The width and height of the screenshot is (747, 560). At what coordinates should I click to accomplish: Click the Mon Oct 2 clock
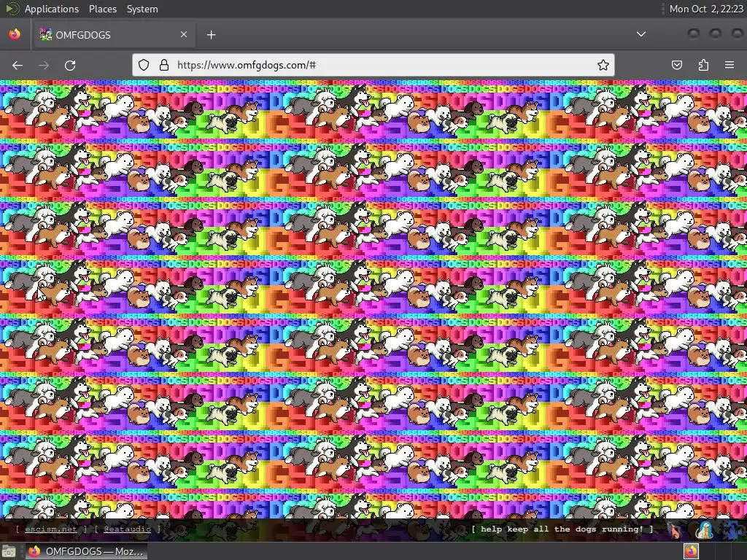(706, 9)
